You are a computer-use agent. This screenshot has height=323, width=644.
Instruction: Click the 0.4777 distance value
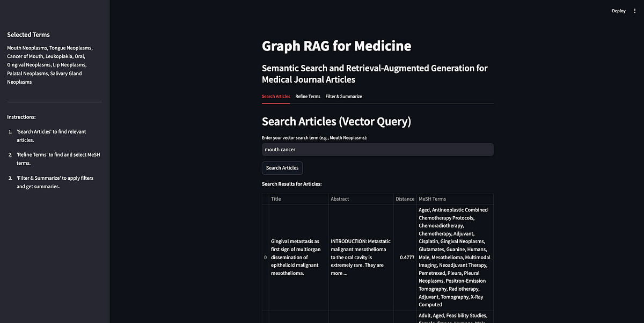406,258
